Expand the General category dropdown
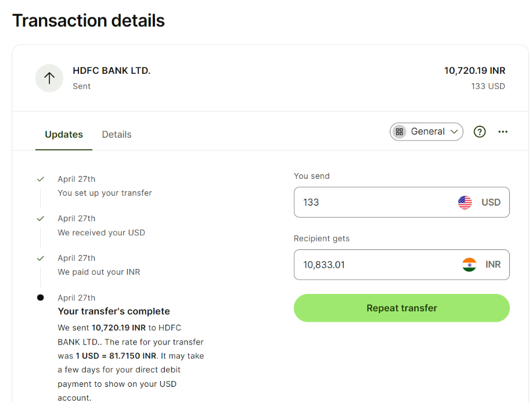 pos(426,132)
